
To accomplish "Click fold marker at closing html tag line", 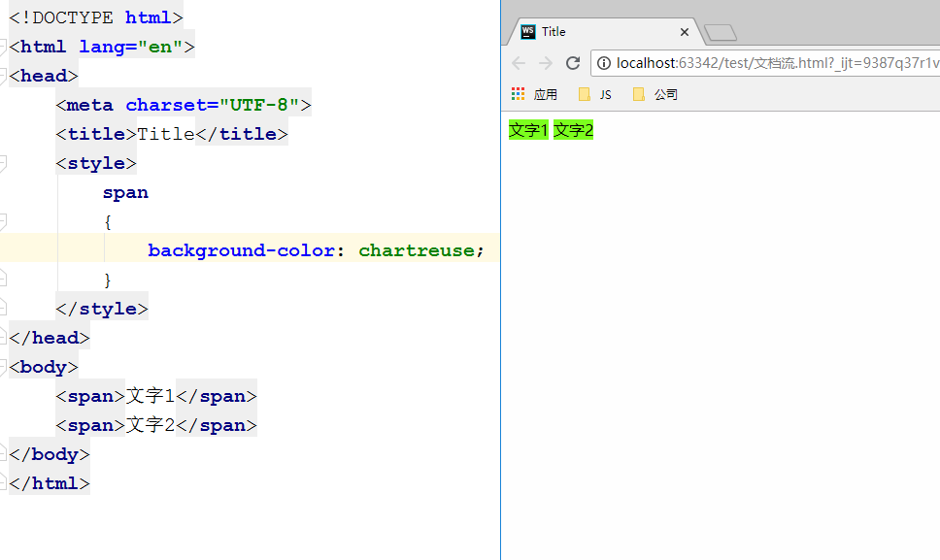I will pyautogui.click(x=2, y=482).
